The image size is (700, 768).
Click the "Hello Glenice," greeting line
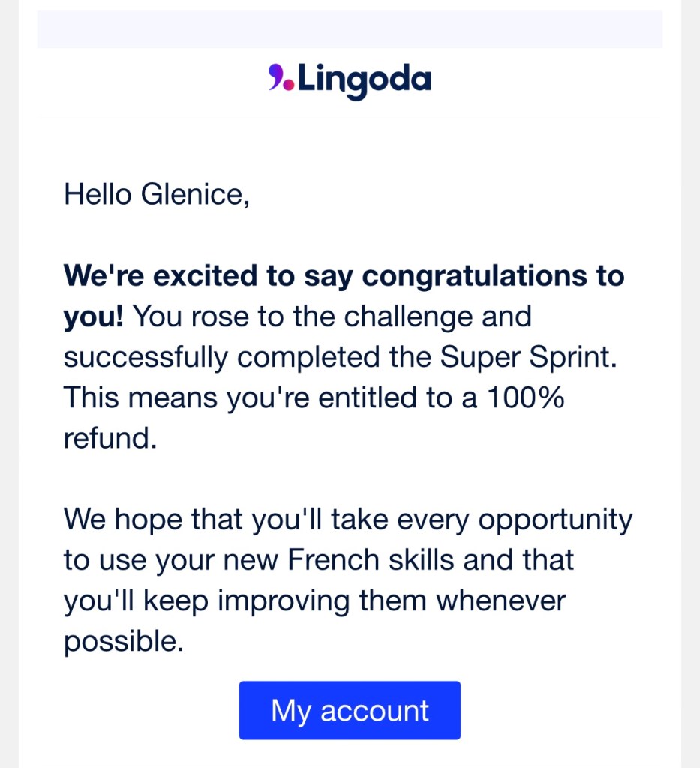click(x=156, y=194)
